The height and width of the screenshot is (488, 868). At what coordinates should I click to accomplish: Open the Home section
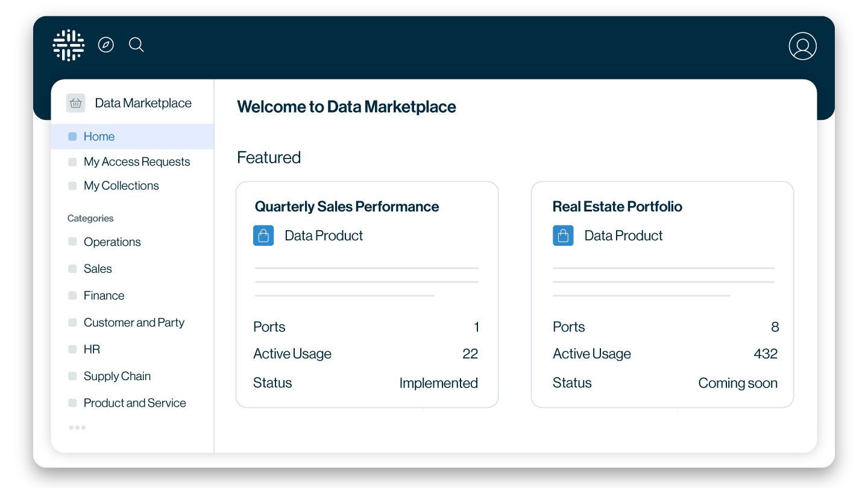(x=99, y=136)
